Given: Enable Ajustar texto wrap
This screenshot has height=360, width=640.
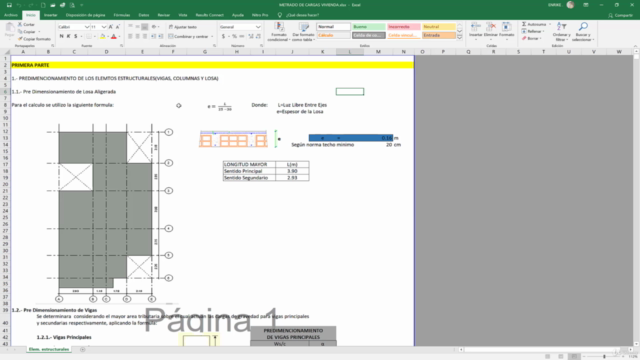Looking at the screenshot, I should (183, 27).
